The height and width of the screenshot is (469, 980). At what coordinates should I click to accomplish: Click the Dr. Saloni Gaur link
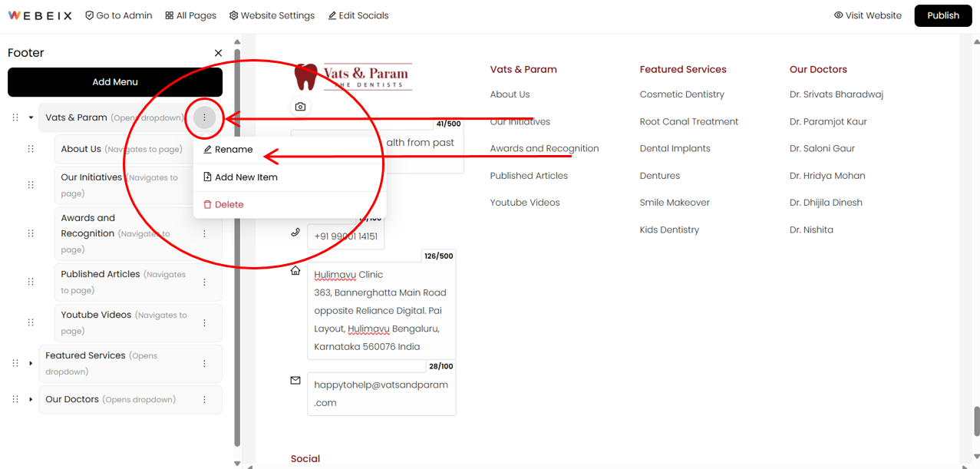coord(822,148)
